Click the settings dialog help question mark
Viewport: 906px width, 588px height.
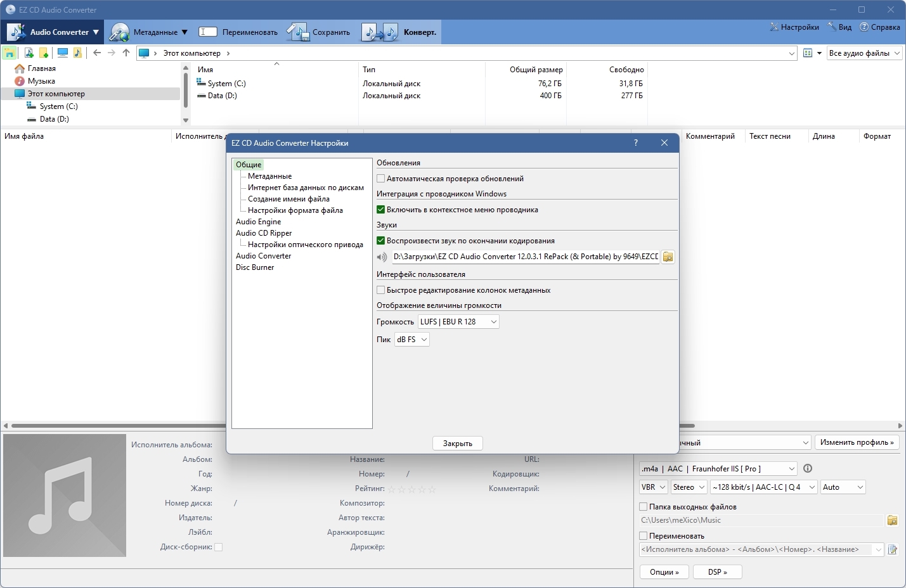(636, 143)
